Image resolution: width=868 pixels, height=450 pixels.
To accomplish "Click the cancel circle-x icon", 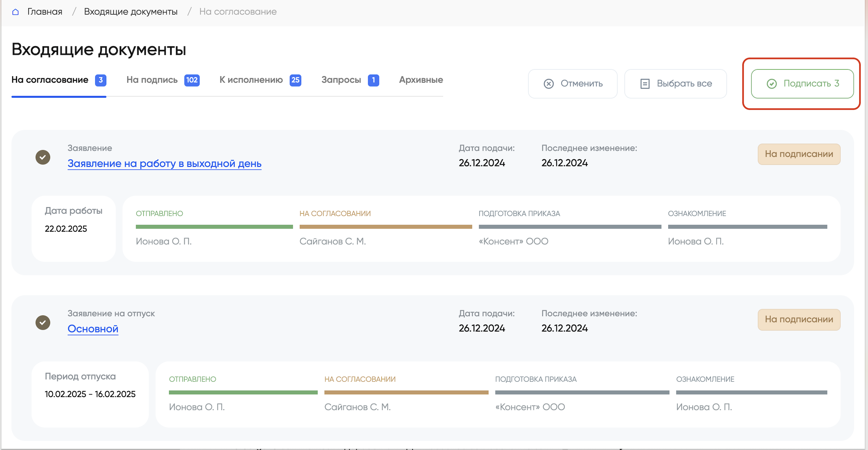I will tap(548, 84).
